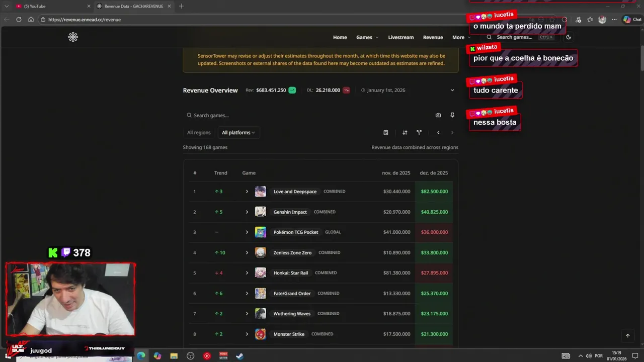Click the Genshin Impact title
Screen dimensions: 644x362
(290, 212)
